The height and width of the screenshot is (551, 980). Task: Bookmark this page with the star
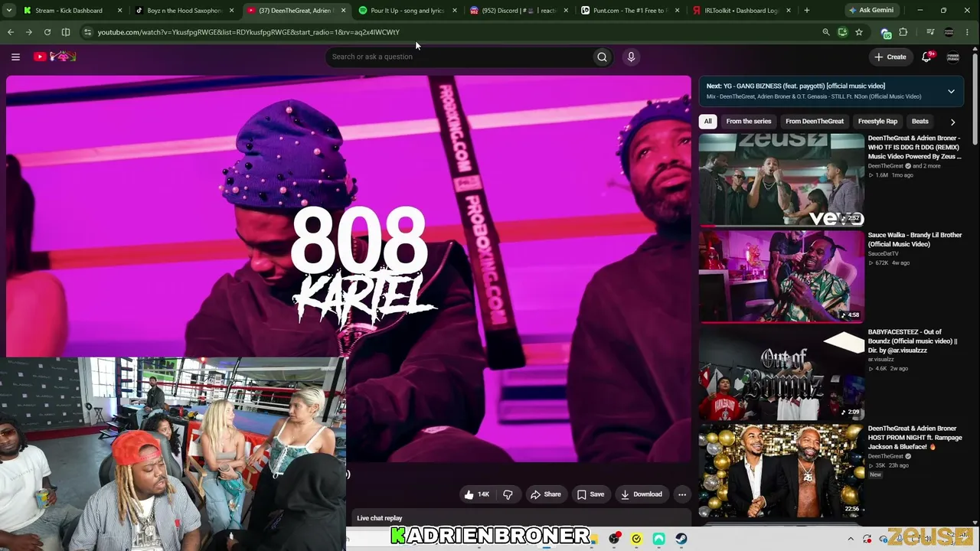(859, 32)
